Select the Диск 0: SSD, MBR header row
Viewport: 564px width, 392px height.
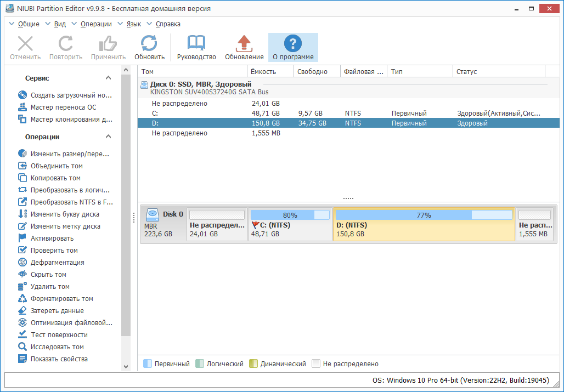tap(348, 88)
